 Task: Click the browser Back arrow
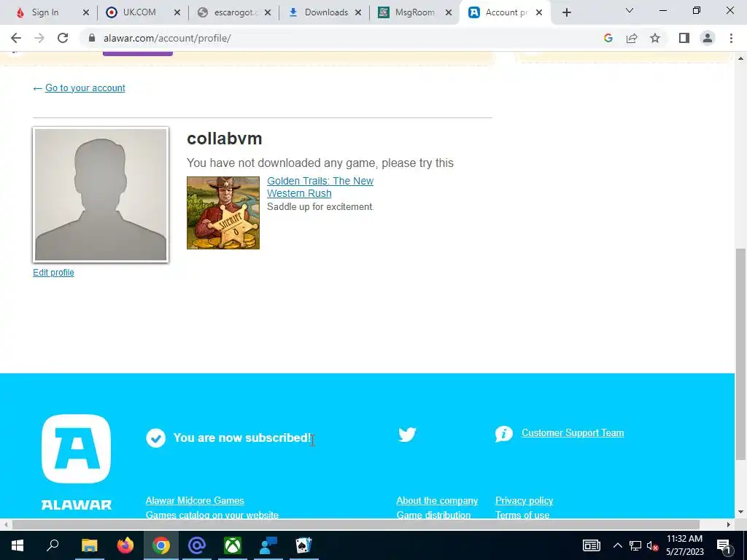coord(16,38)
